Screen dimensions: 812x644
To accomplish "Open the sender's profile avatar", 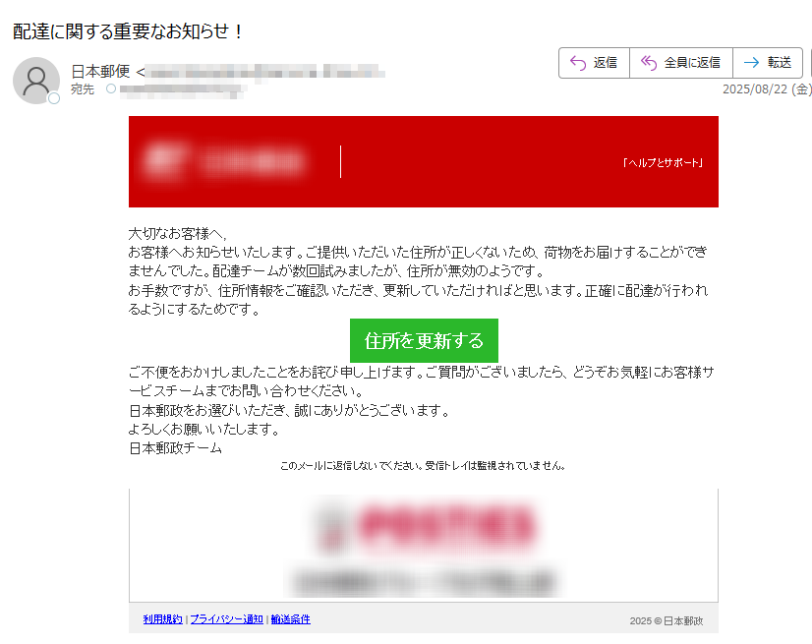I will [36, 81].
